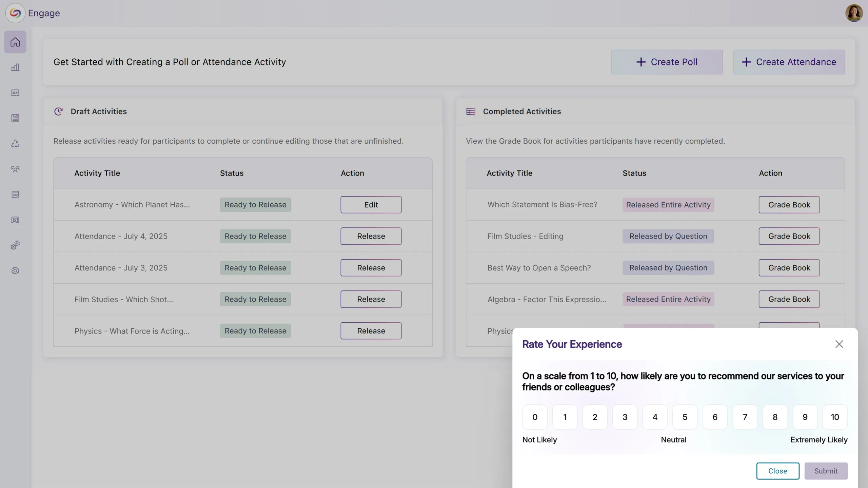Screen dimensions: 868x488
Task: Click the user profile avatar
Action: pyautogui.click(x=853, y=13)
